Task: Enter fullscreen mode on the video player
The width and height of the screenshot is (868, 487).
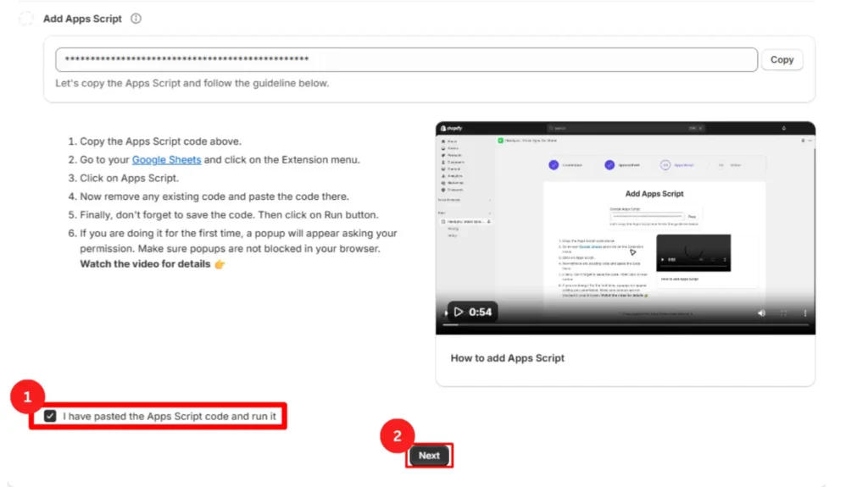Action: [x=783, y=313]
